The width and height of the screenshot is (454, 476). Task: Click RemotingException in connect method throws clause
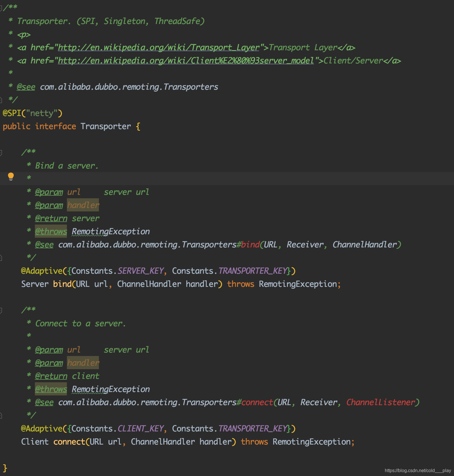[312, 442]
